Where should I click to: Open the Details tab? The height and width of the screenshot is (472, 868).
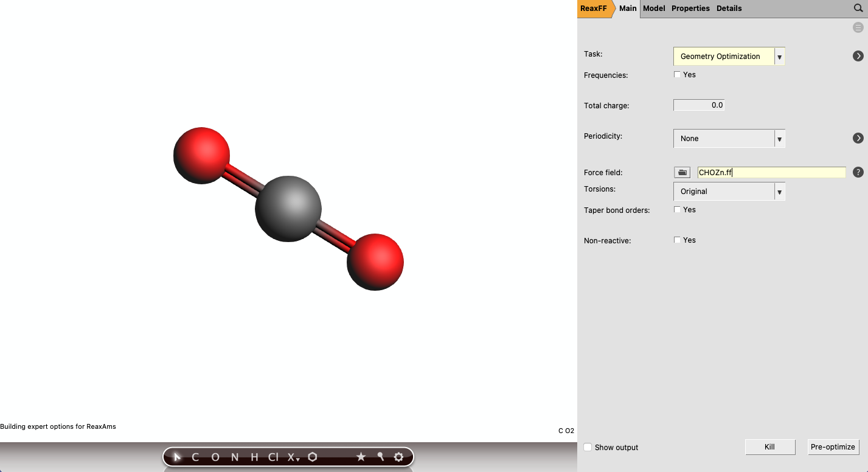coord(729,8)
